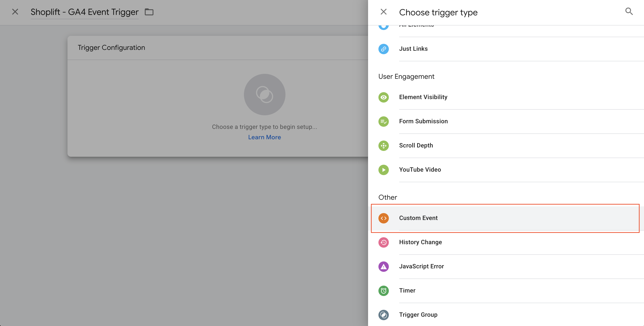Click the Scroll Depth green icon
Screen dimensions: 644x326
pos(383,146)
